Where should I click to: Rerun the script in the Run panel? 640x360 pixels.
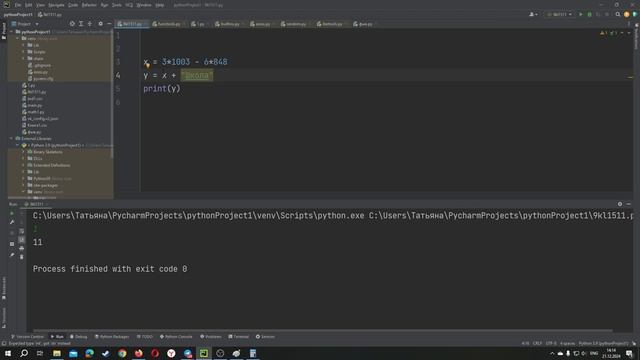pyautogui.click(x=12, y=213)
